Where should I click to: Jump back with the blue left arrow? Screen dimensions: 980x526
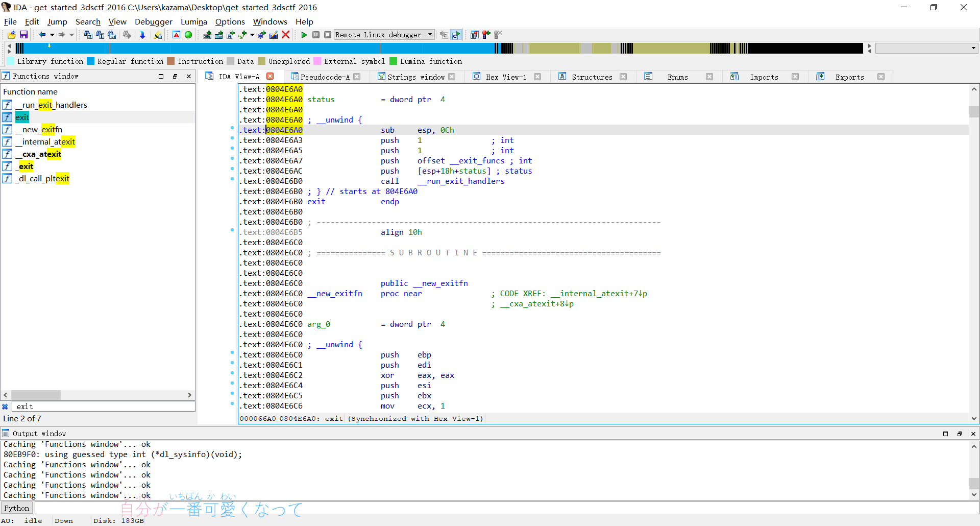click(x=42, y=35)
